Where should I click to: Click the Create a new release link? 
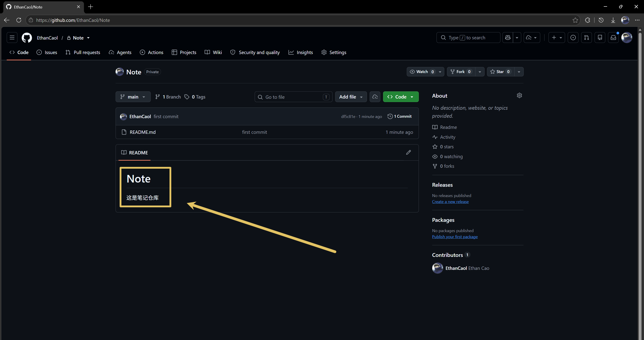(450, 202)
